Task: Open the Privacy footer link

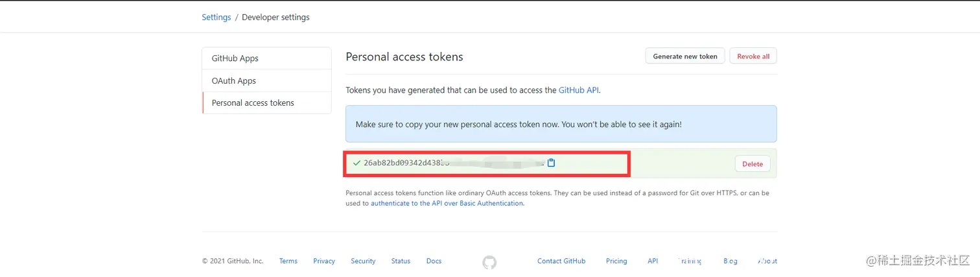Action: point(324,261)
